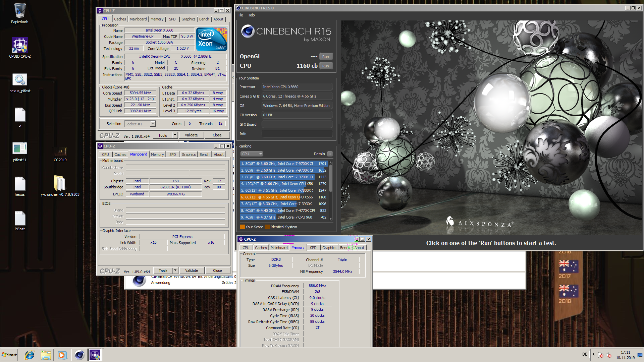Select highlighted ranking entry 6 Xeon X5660

pyautogui.click(x=284, y=197)
